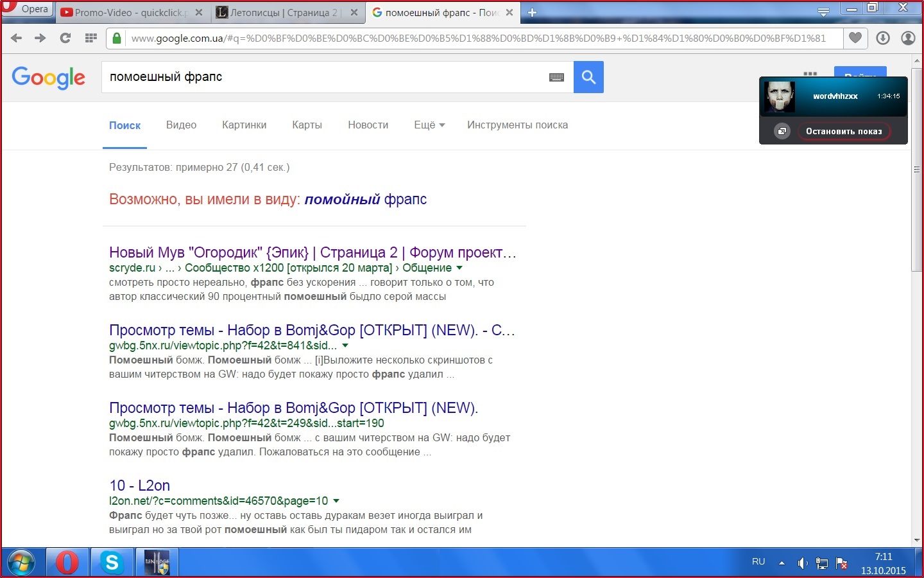Open the '10 - L2on' search result

[139, 486]
